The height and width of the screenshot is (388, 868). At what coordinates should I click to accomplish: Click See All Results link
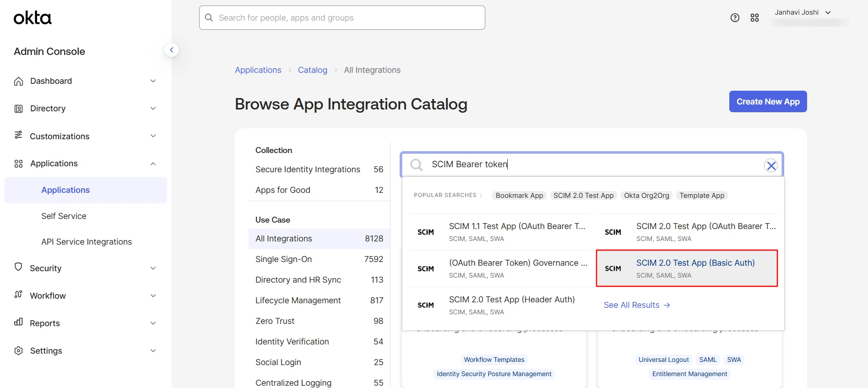(637, 305)
